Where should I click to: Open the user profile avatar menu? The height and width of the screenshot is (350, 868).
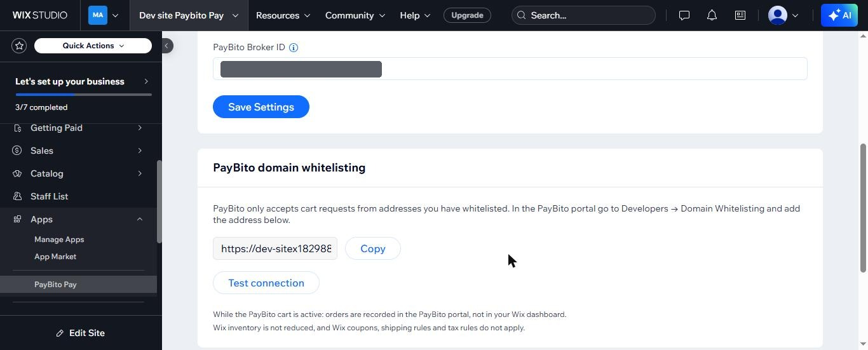[x=778, y=15]
